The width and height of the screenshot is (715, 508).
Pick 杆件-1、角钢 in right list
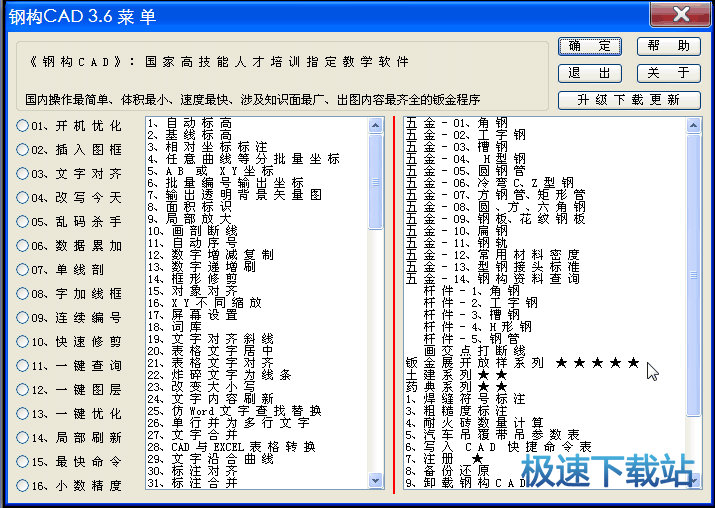(x=471, y=290)
